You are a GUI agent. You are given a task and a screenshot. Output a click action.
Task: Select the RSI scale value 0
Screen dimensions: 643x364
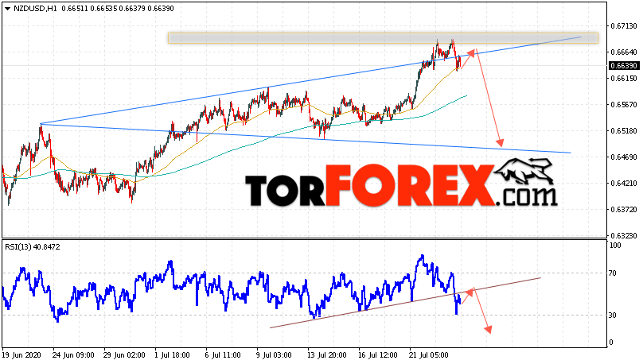point(611,343)
